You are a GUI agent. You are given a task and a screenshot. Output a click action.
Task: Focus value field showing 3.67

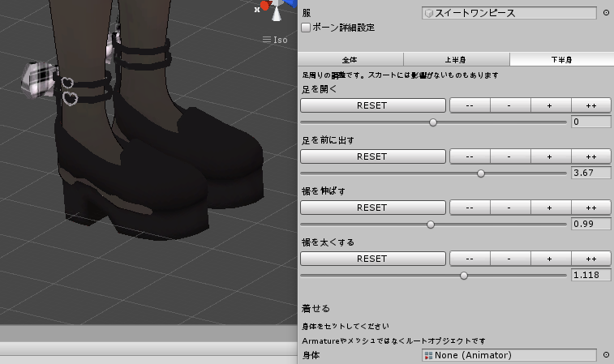coord(591,173)
